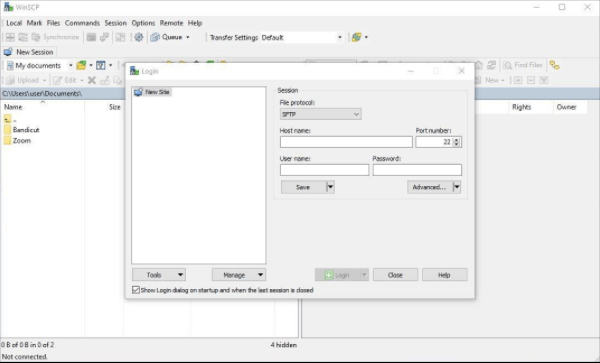This screenshot has height=363, width=600.
Task: Open the Commands menu
Action: click(x=82, y=23)
